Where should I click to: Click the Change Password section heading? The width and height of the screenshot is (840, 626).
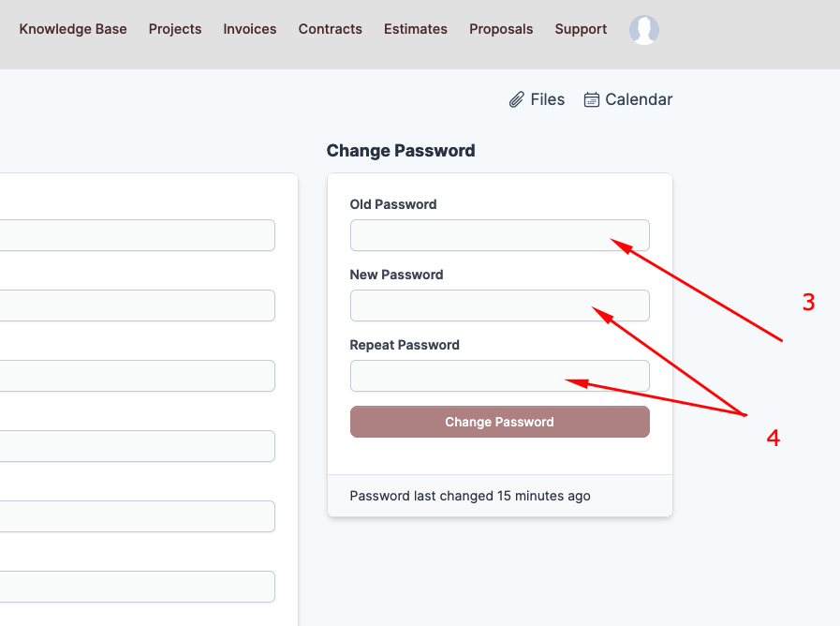click(x=401, y=151)
